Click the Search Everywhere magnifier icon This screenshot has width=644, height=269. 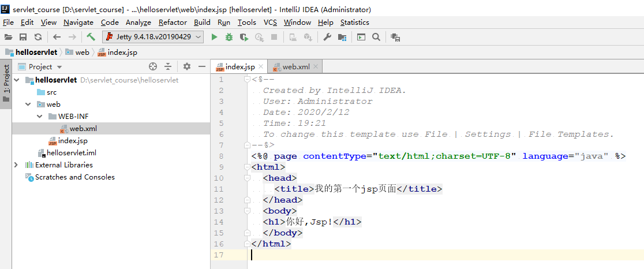(376, 37)
